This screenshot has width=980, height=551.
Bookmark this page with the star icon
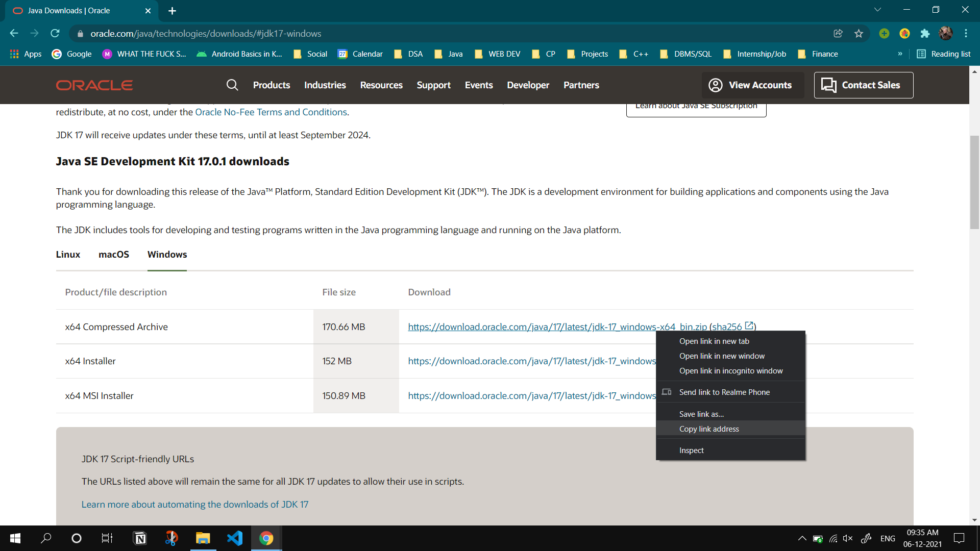(859, 33)
